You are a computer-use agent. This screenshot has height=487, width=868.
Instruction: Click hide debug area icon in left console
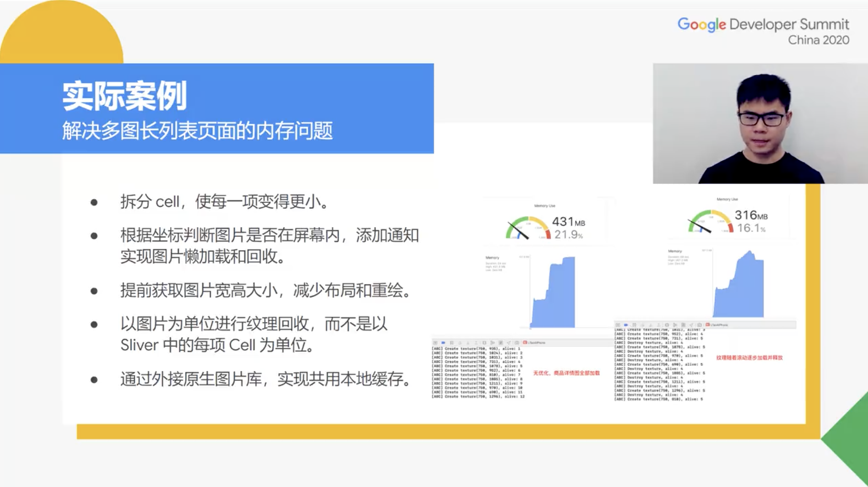coord(435,343)
